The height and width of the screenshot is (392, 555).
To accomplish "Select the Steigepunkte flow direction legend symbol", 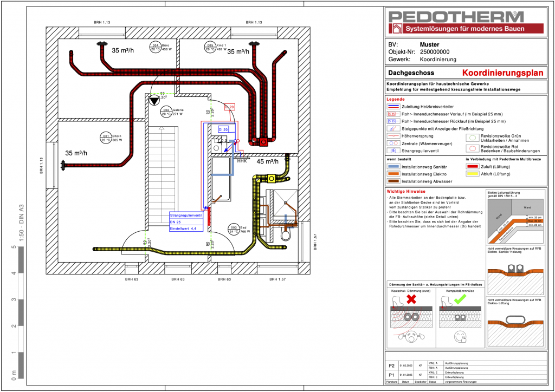I will tap(392, 129).
